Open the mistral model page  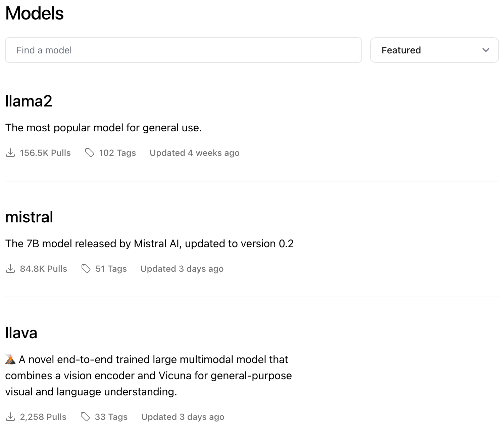coord(29,217)
